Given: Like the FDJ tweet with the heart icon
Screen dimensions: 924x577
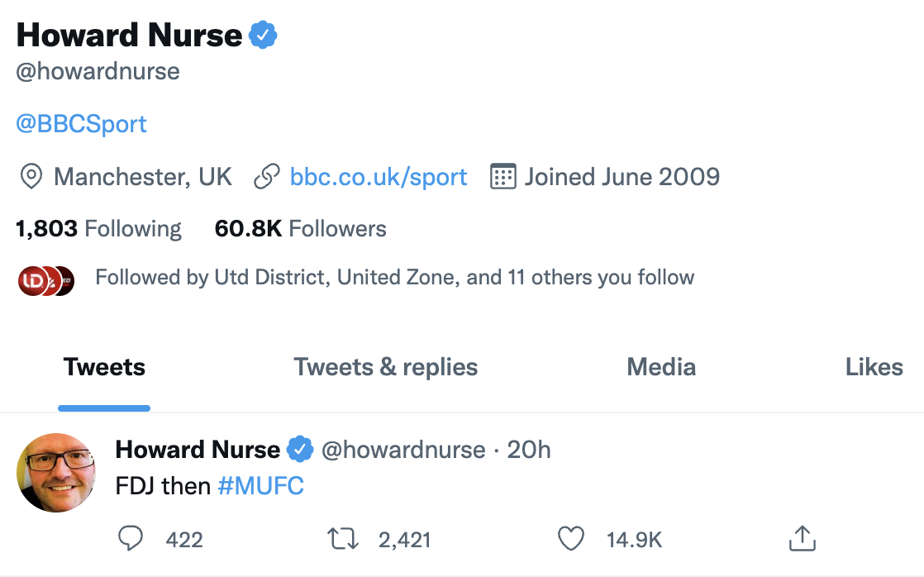Looking at the screenshot, I should pyautogui.click(x=571, y=537).
